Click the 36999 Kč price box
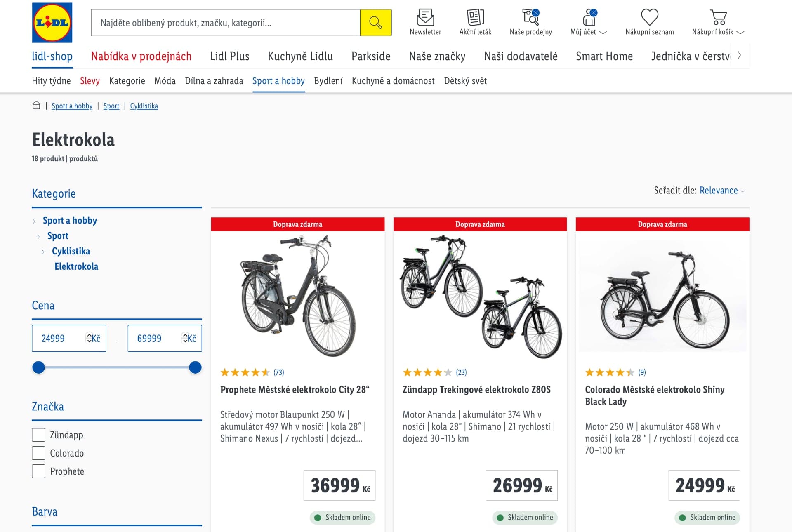The height and width of the screenshot is (532, 792). [x=339, y=485]
